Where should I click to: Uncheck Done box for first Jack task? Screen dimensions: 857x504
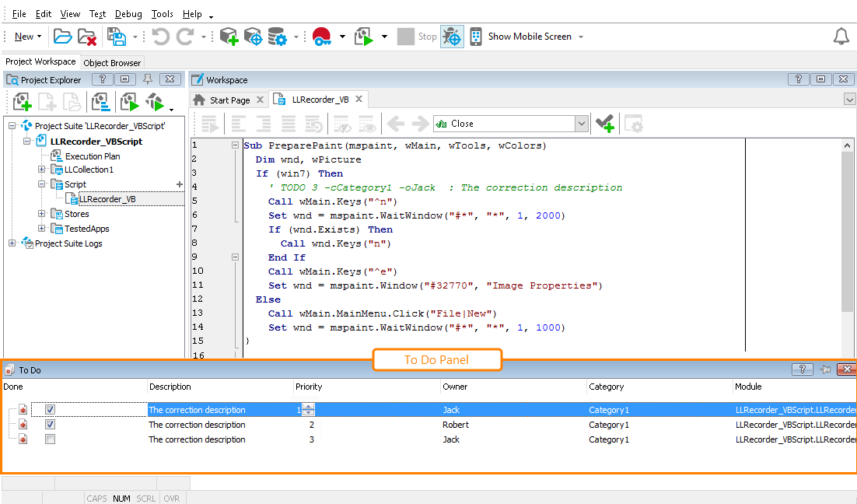(x=50, y=410)
